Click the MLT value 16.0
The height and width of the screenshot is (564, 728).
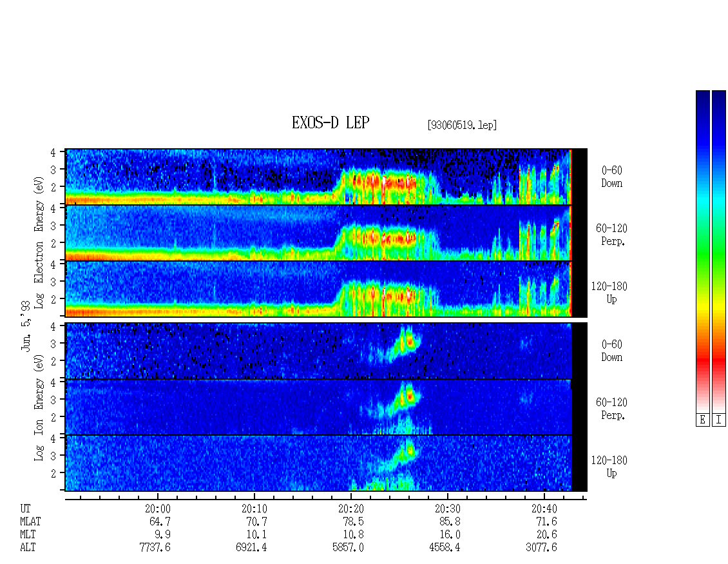tap(450, 535)
